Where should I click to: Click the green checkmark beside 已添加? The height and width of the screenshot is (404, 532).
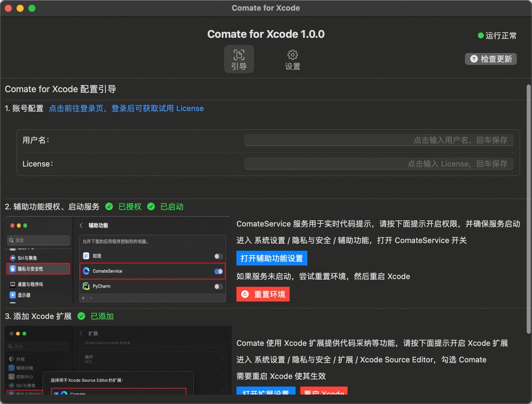click(81, 316)
